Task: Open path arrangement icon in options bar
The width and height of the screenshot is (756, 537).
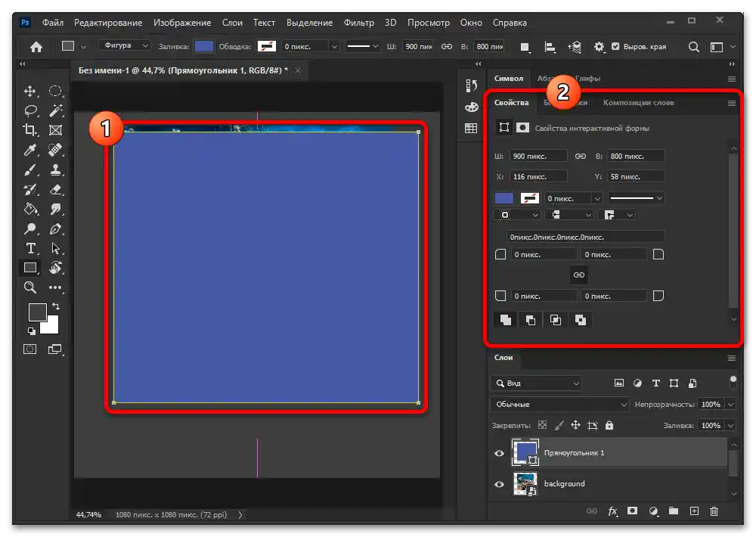Action: point(575,47)
